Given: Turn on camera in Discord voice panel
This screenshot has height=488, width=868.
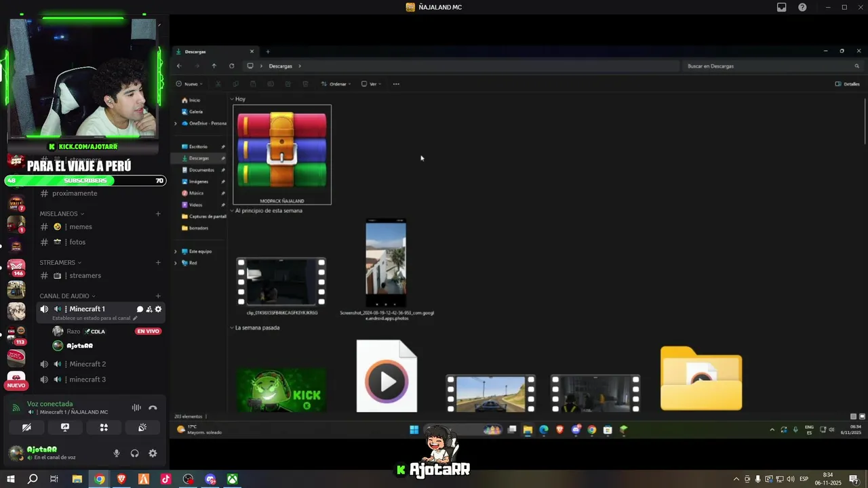Looking at the screenshot, I should [26, 428].
